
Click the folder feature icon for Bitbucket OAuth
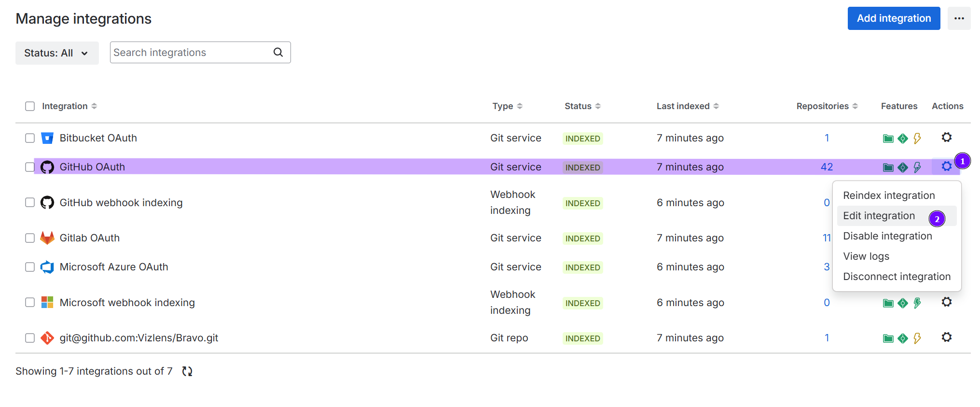[888, 139]
